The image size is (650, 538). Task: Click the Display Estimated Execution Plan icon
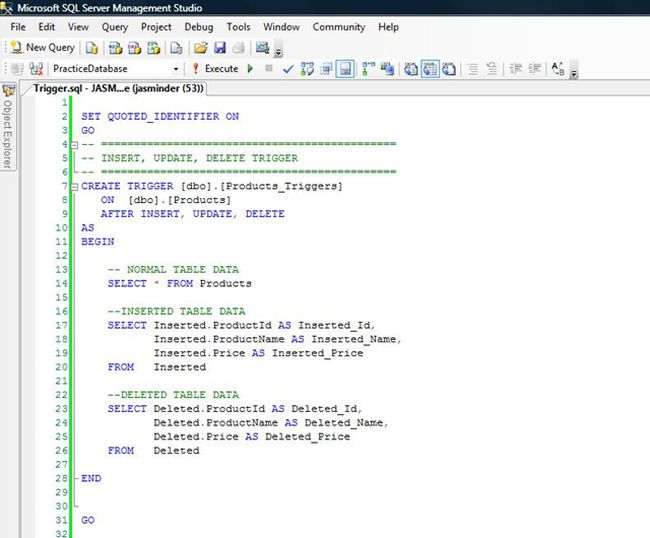coord(306,69)
